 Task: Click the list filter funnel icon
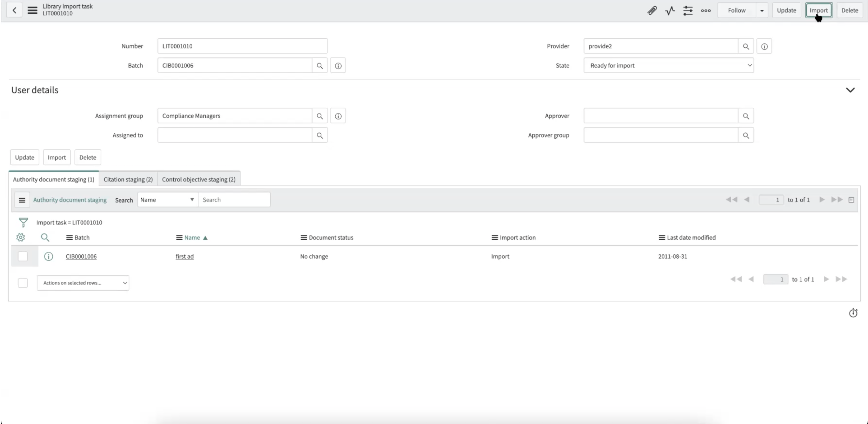23,223
